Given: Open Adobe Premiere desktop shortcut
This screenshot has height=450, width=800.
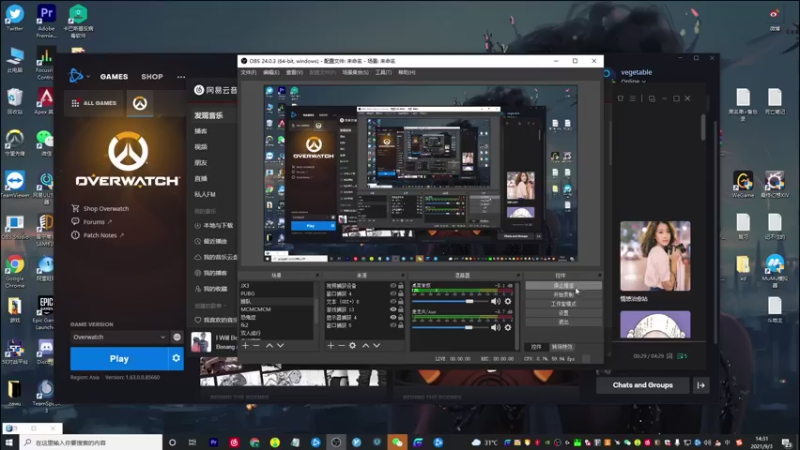Looking at the screenshot, I should [46, 20].
